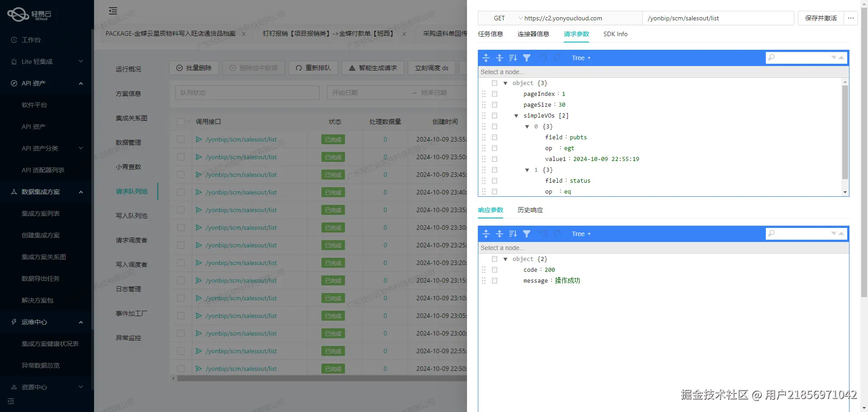Collapse the root object {3} node
Image resolution: width=868 pixels, height=412 pixels.
pos(505,83)
